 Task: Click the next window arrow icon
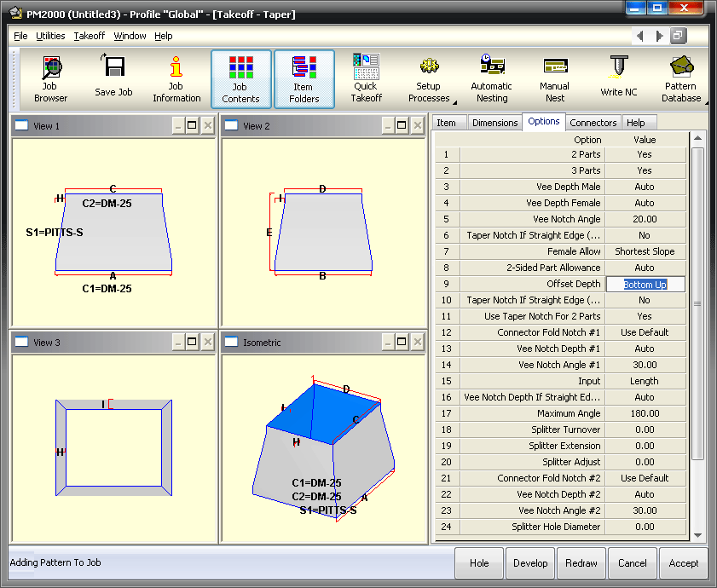click(659, 36)
